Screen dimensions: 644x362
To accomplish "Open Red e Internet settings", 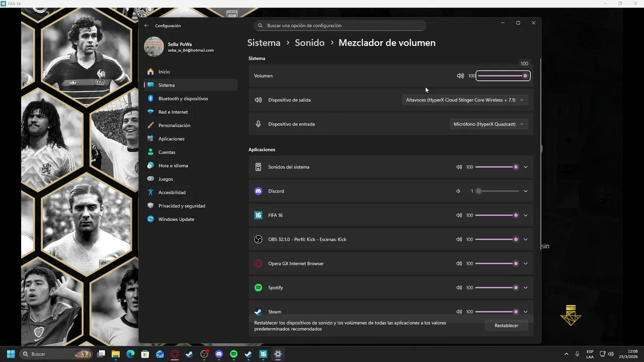I will [190, 112].
